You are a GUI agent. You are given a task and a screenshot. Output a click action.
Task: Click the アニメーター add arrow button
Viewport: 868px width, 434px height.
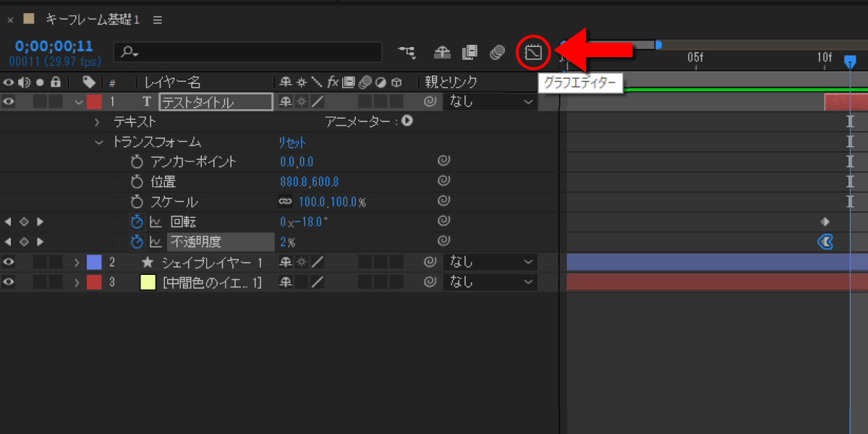(x=407, y=121)
